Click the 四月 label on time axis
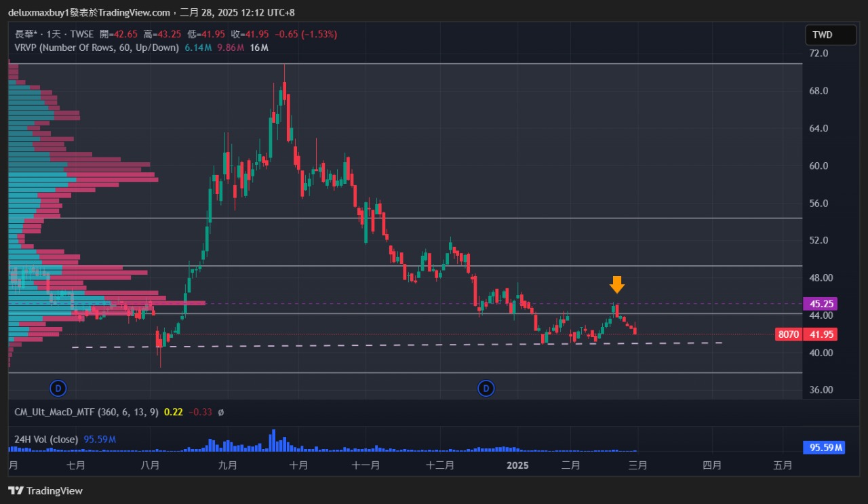The width and height of the screenshot is (868, 504). click(712, 465)
